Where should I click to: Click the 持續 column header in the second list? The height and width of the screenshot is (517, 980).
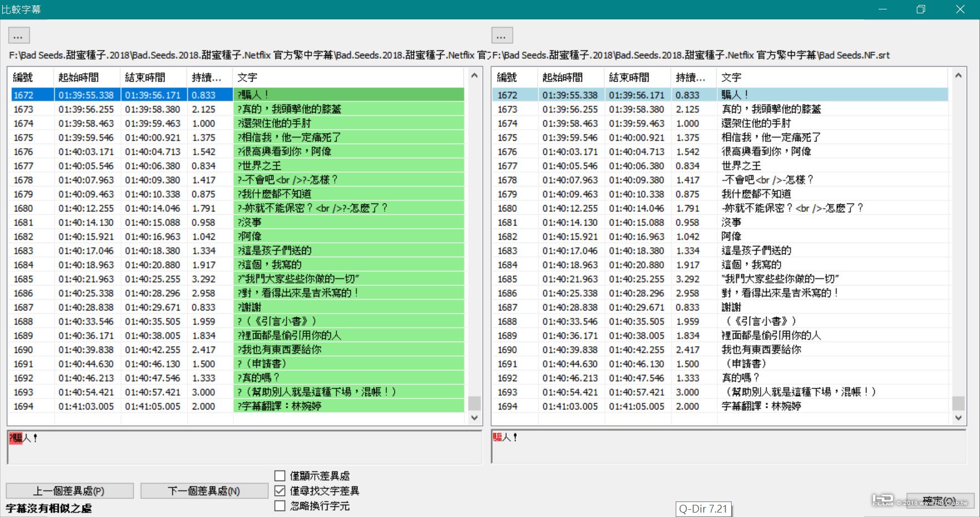pyautogui.click(x=693, y=77)
